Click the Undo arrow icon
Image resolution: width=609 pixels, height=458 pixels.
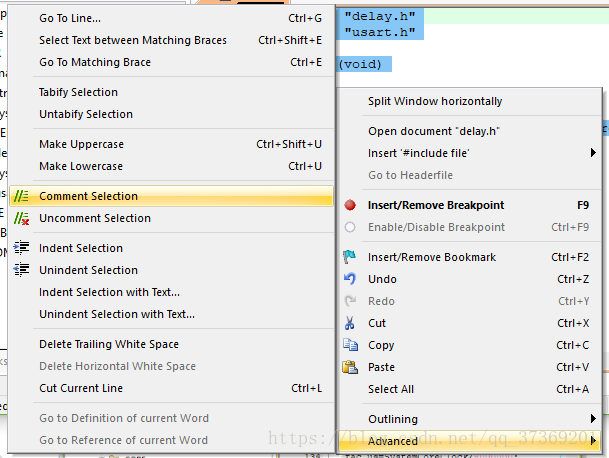pos(350,279)
